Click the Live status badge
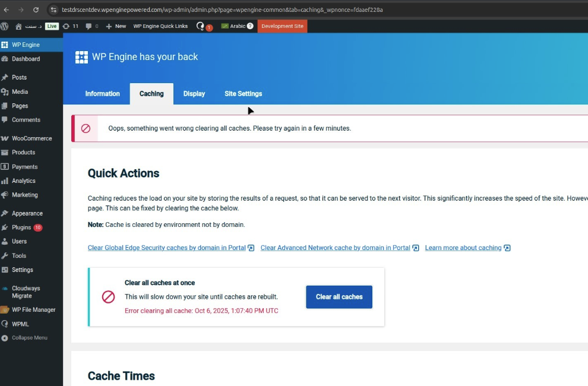 click(52, 26)
